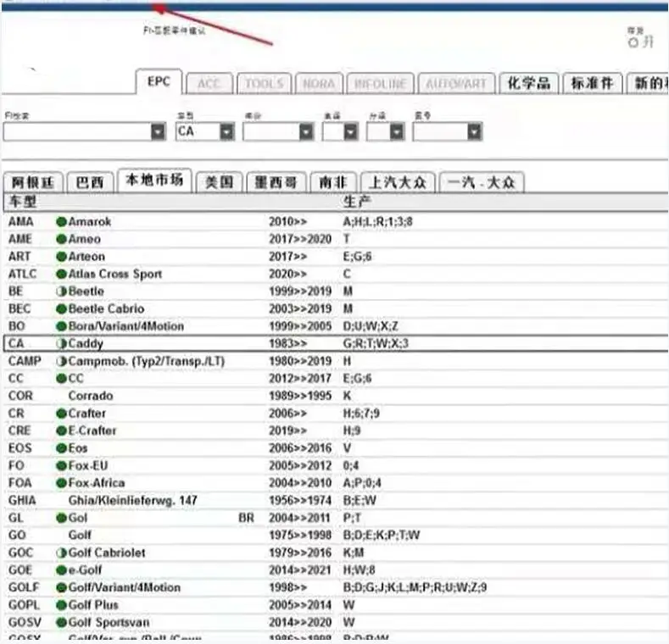Click the green status icon beside Ameo
The image size is (669, 644).
[x=61, y=239]
